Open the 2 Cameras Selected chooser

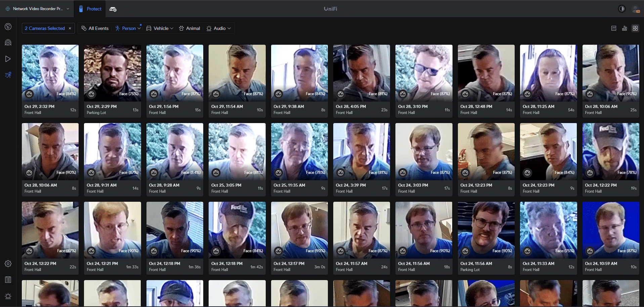coord(45,28)
